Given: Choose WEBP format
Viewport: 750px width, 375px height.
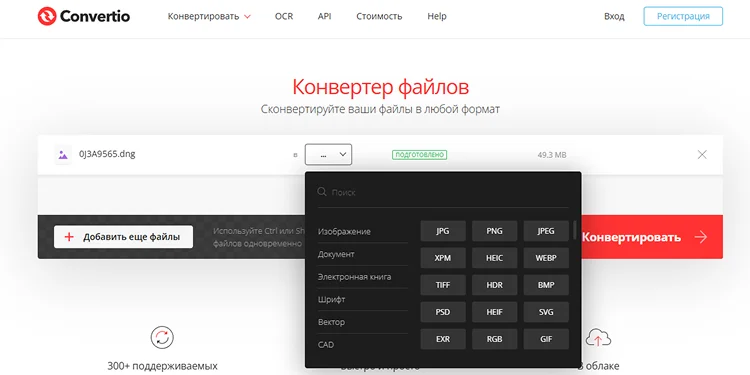Looking at the screenshot, I should coord(546,258).
